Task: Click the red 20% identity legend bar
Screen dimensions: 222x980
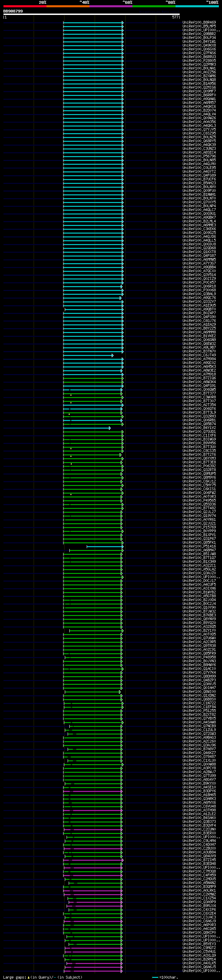Action: pyautogui.click(x=25, y=7)
